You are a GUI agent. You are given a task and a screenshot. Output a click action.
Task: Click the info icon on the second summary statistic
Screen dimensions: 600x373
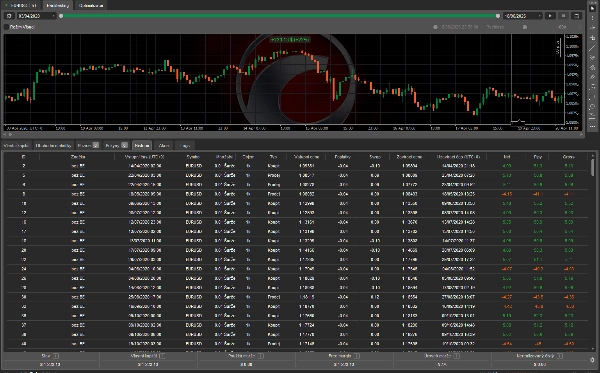click(162, 356)
